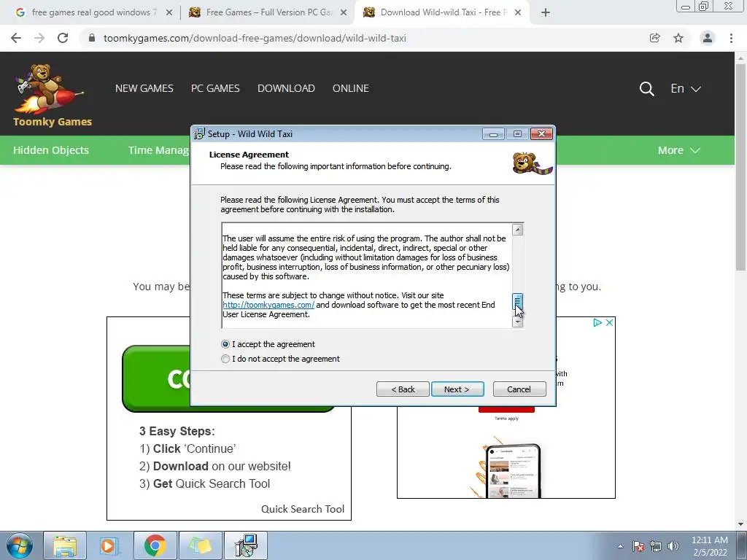This screenshot has height=560, width=747.
Task: Open NEW GAMES menu item
Action: click(x=144, y=88)
